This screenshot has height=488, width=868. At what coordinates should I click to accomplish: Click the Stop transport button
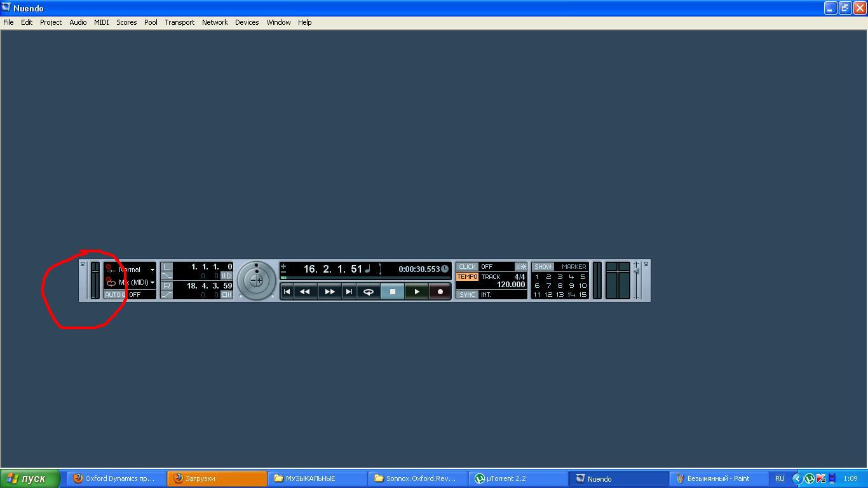click(392, 292)
